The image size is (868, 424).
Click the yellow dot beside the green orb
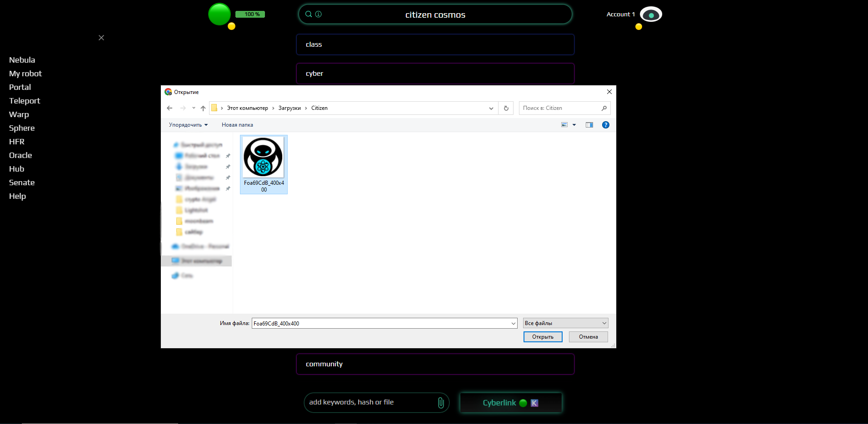231,26
